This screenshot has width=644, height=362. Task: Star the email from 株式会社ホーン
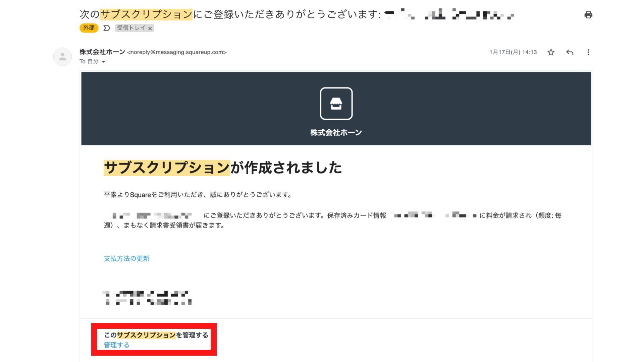coord(551,52)
